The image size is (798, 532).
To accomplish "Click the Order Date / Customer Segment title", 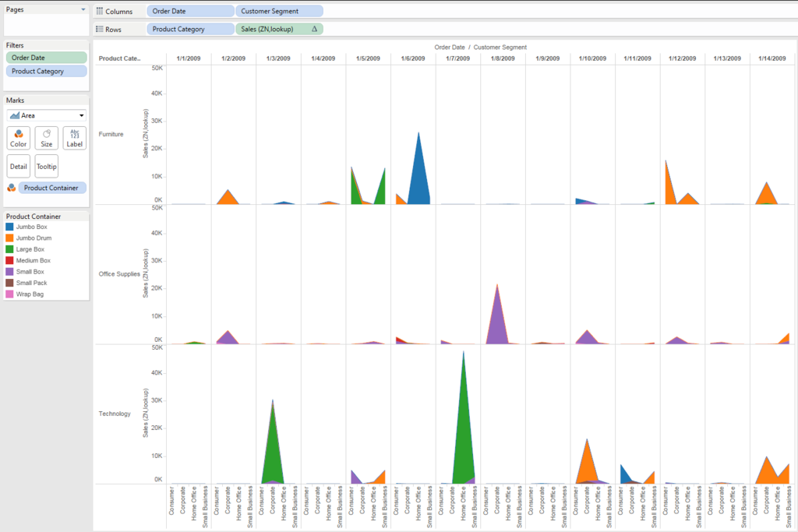I will [x=480, y=48].
